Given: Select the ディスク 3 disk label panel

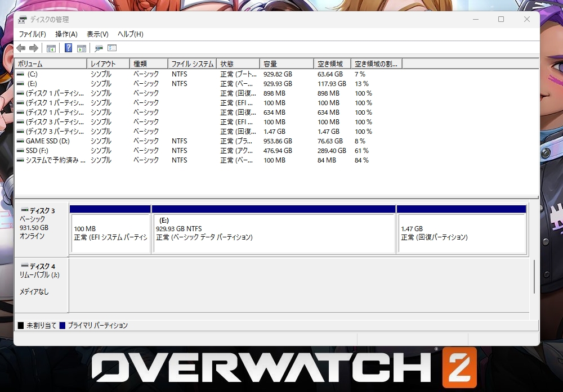Looking at the screenshot, I should [42, 229].
